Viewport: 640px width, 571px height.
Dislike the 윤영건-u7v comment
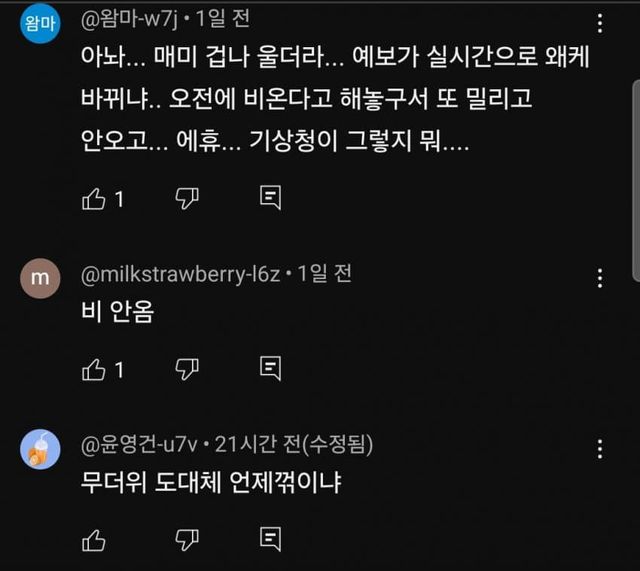187,540
